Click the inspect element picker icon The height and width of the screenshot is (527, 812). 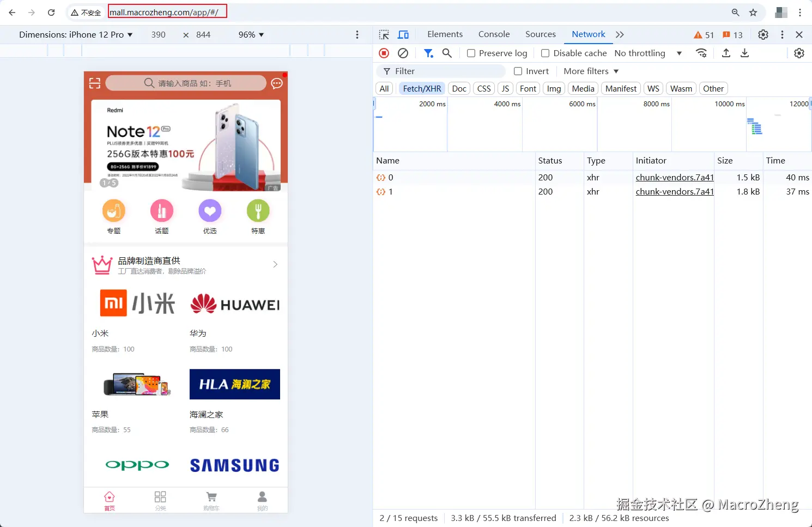tap(384, 34)
